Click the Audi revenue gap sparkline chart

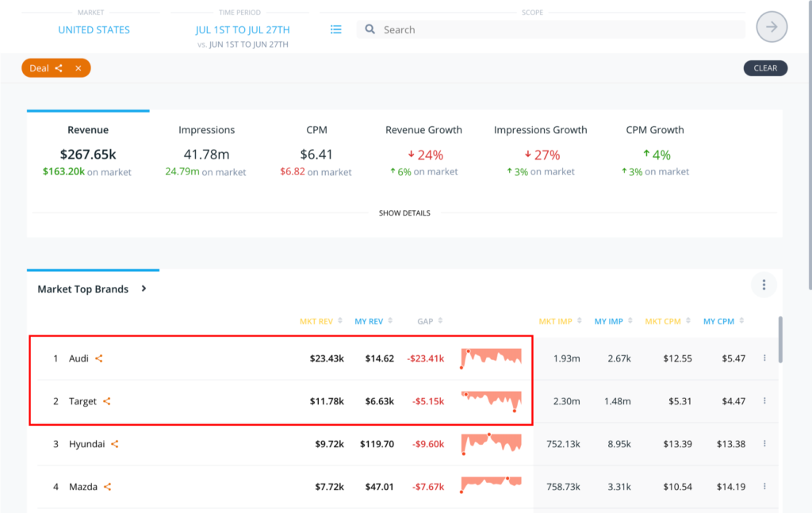pyautogui.click(x=491, y=358)
